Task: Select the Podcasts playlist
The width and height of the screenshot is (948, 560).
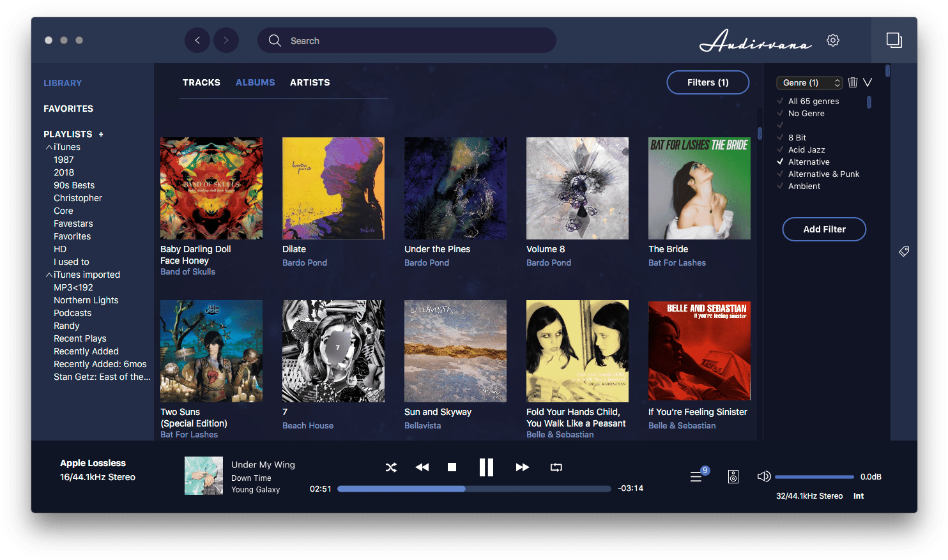Action: click(x=72, y=313)
